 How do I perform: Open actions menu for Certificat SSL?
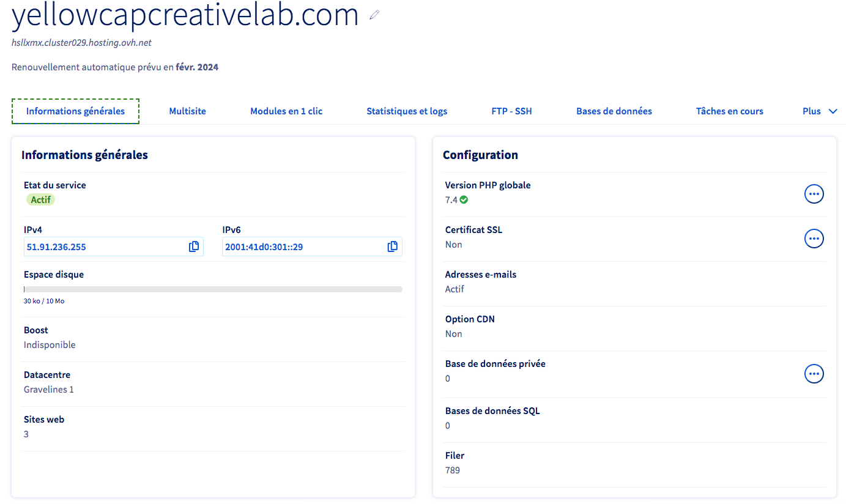click(814, 239)
